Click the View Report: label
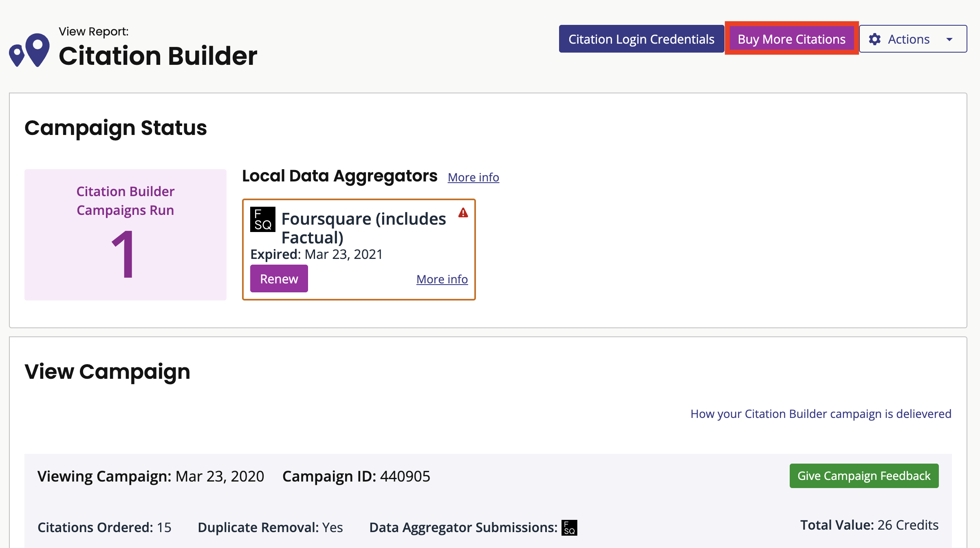 point(94,31)
